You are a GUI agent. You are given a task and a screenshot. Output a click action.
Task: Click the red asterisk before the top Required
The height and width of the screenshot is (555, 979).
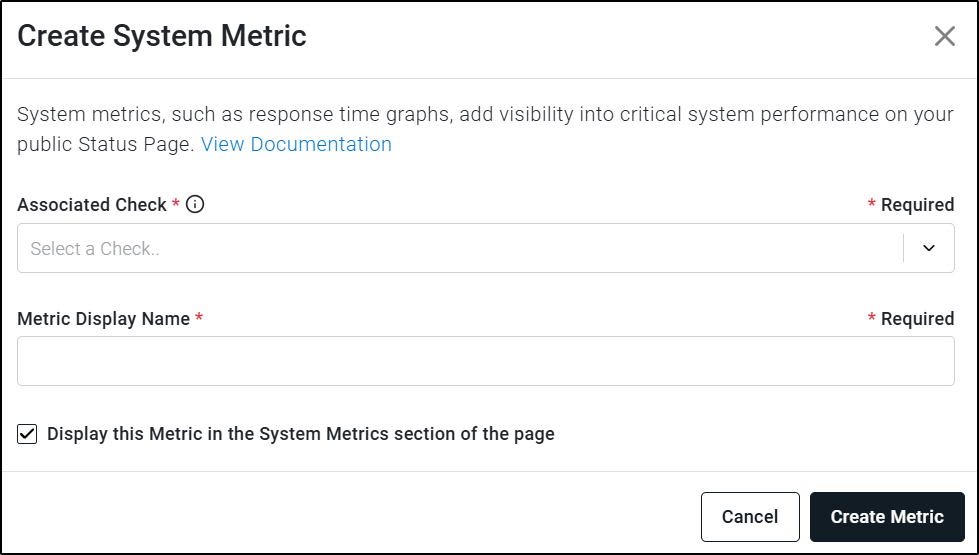pyautogui.click(x=872, y=203)
